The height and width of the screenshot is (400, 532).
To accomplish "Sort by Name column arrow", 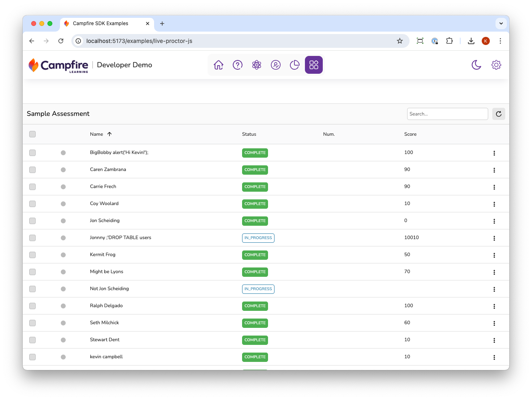I will [109, 134].
